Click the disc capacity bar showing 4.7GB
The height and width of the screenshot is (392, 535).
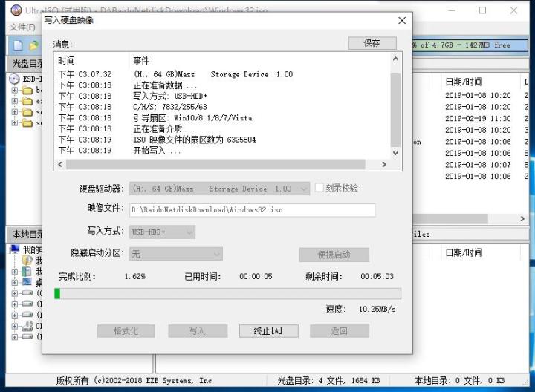(470, 45)
